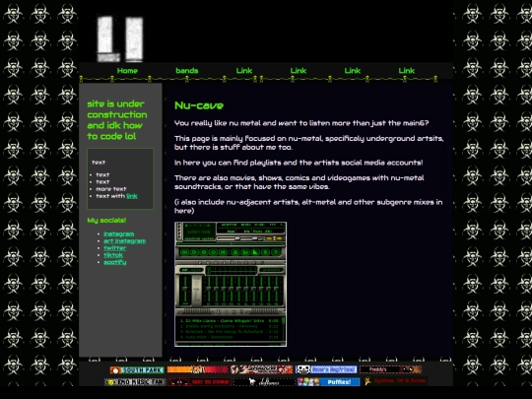The image size is (532, 399).
Task: Click the orange-red gradient badge next to South Park
Action: (x=198, y=369)
